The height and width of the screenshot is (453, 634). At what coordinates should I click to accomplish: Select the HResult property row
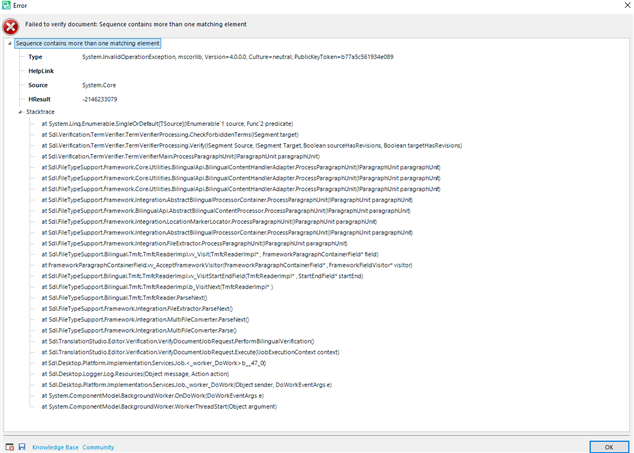(39, 99)
